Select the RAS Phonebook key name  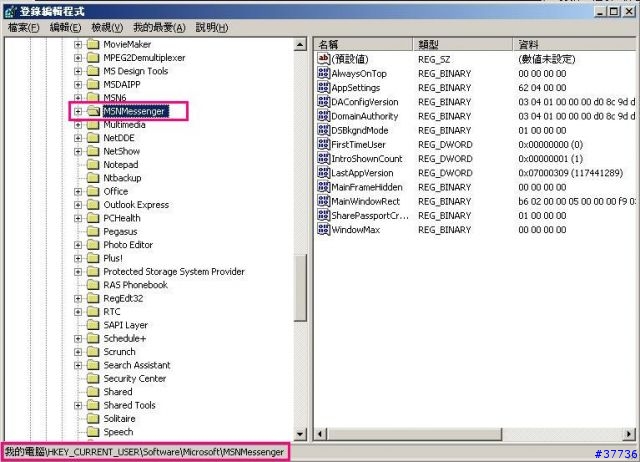coord(136,285)
